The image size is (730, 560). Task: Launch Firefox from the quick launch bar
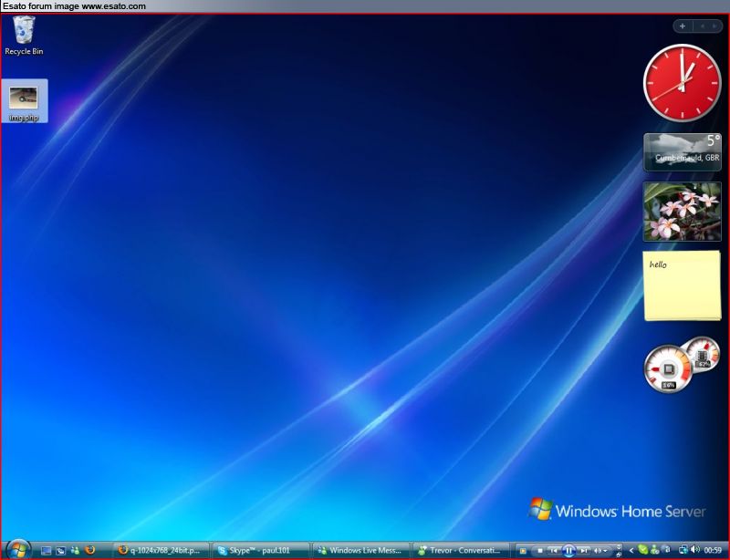pyautogui.click(x=89, y=550)
